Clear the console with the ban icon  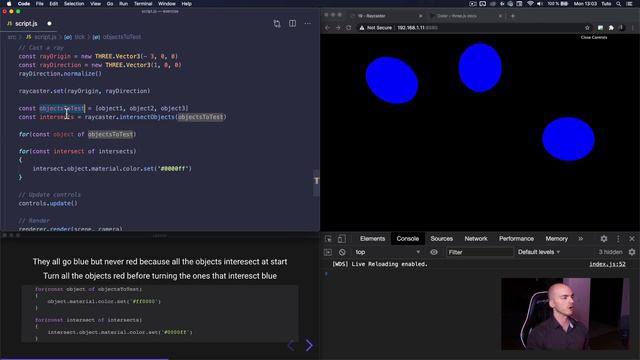(342, 252)
